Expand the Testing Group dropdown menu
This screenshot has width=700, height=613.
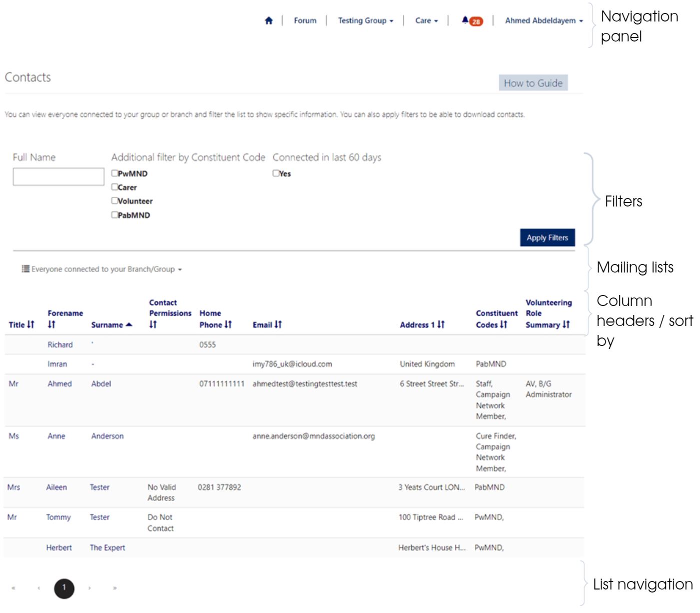(365, 20)
